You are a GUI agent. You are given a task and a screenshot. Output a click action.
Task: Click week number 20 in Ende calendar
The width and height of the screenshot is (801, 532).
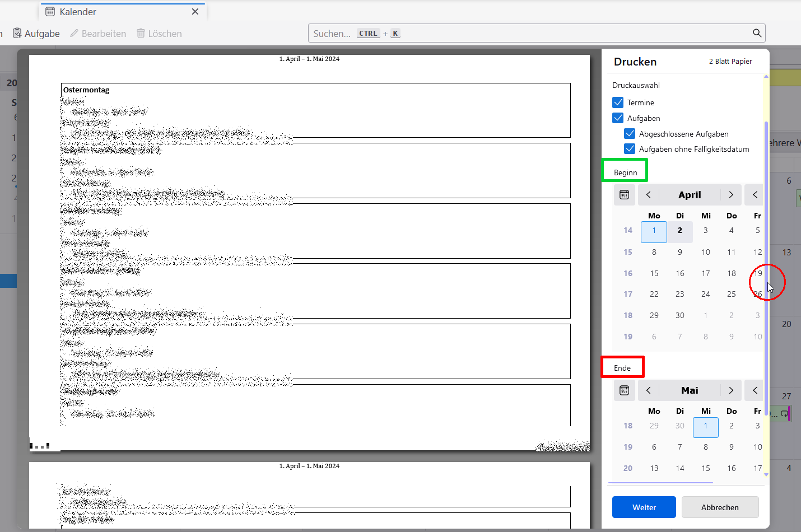pyautogui.click(x=628, y=468)
